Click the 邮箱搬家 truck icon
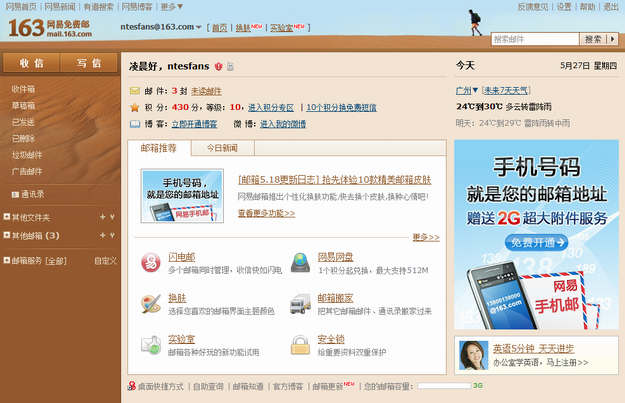This screenshot has height=403, width=625. pyautogui.click(x=301, y=304)
